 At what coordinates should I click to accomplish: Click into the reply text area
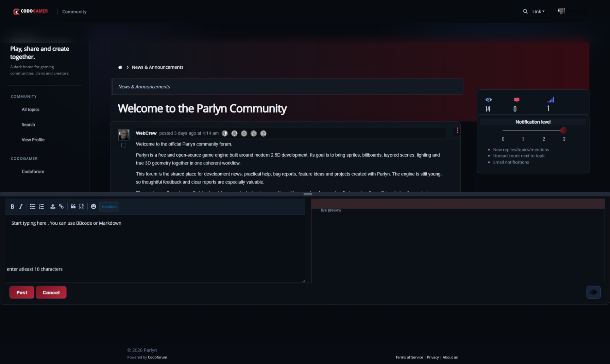click(155, 248)
